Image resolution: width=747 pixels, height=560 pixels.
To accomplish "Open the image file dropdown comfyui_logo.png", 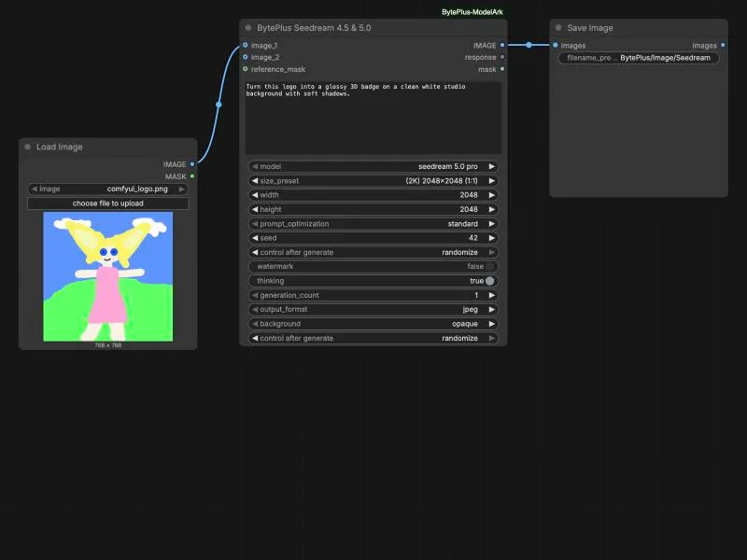I will (108, 189).
